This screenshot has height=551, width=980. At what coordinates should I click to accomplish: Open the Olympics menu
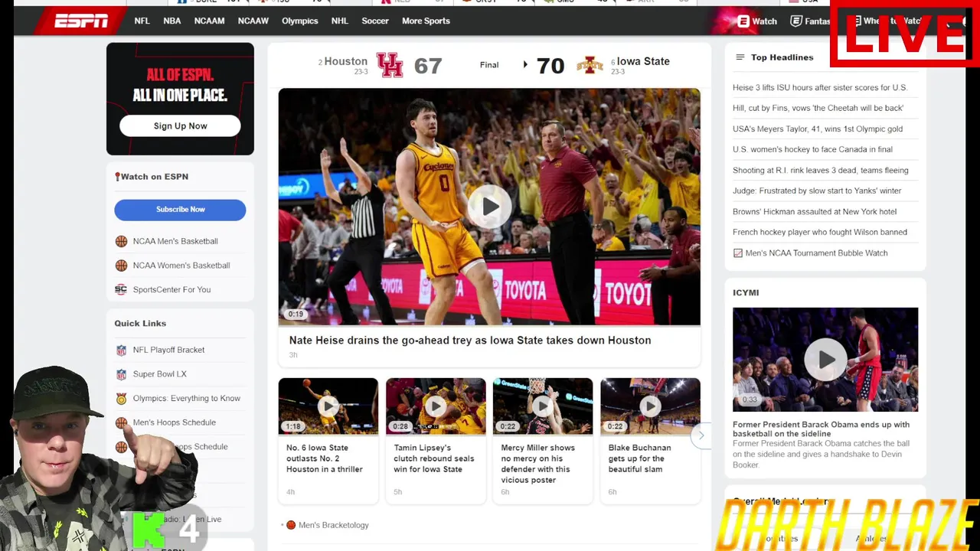[300, 21]
